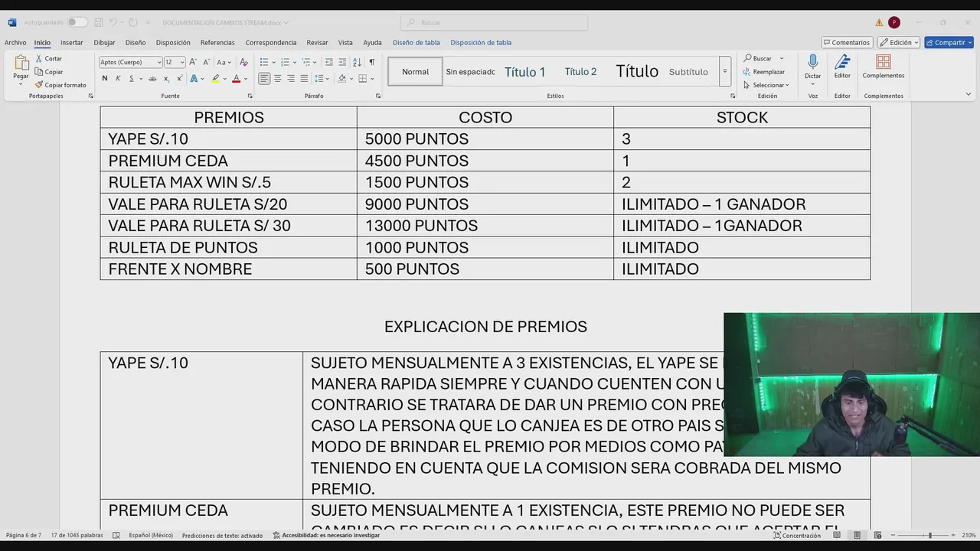The width and height of the screenshot is (980, 551).
Task: Open Complementos add-ins icon
Action: coord(884,62)
